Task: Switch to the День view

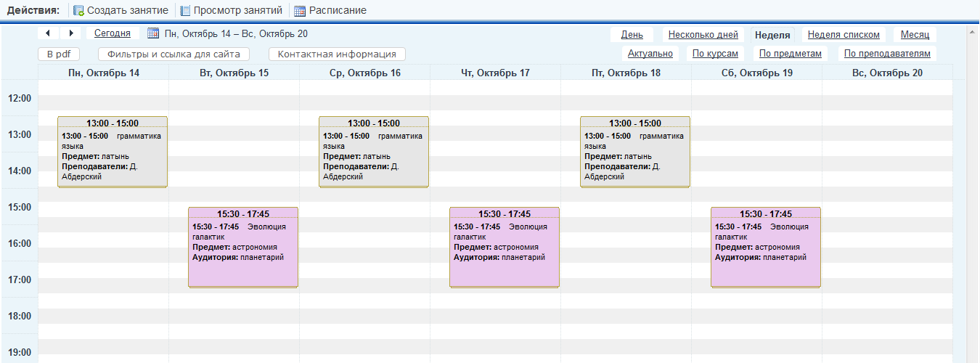Action: click(632, 35)
